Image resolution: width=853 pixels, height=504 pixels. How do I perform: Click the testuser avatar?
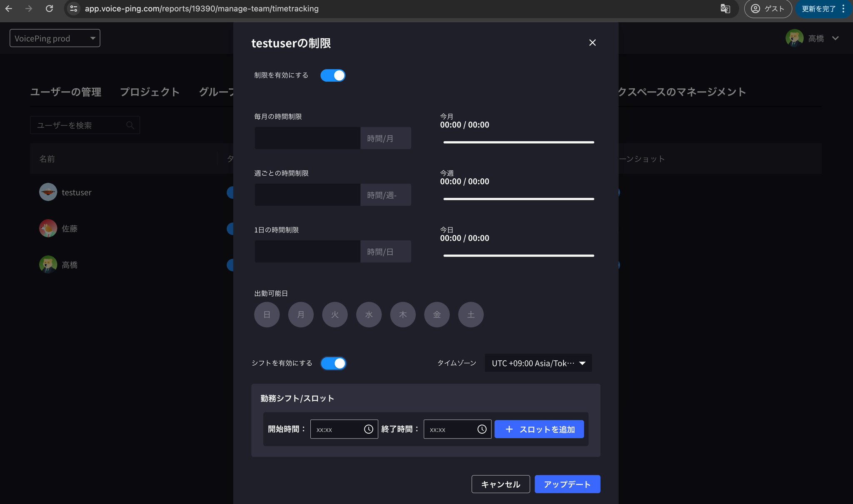coord(48,192)
